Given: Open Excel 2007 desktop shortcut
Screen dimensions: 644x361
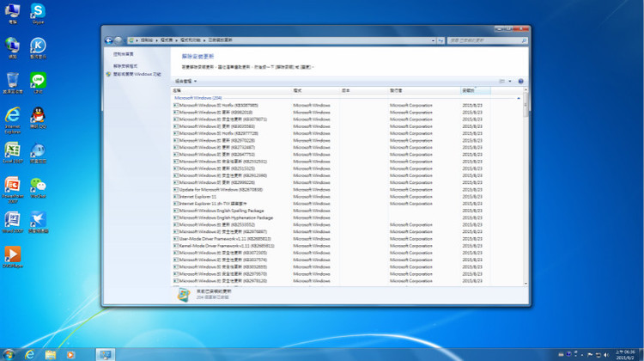Looking at the screenshot, I should pyautogui.click(x=13, y=150).
